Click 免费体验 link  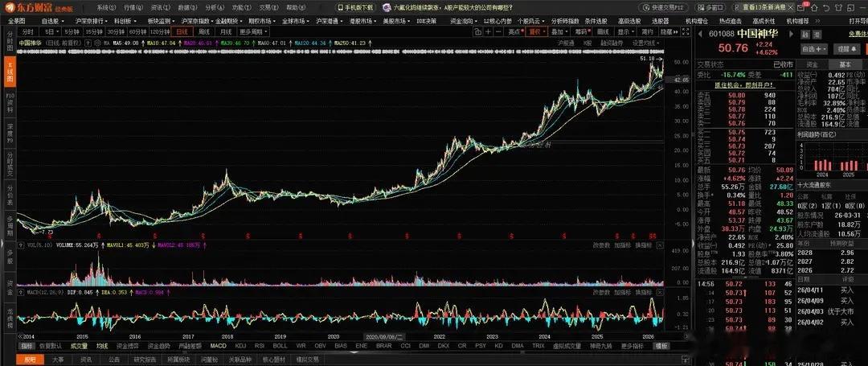[x=859, y=35]
